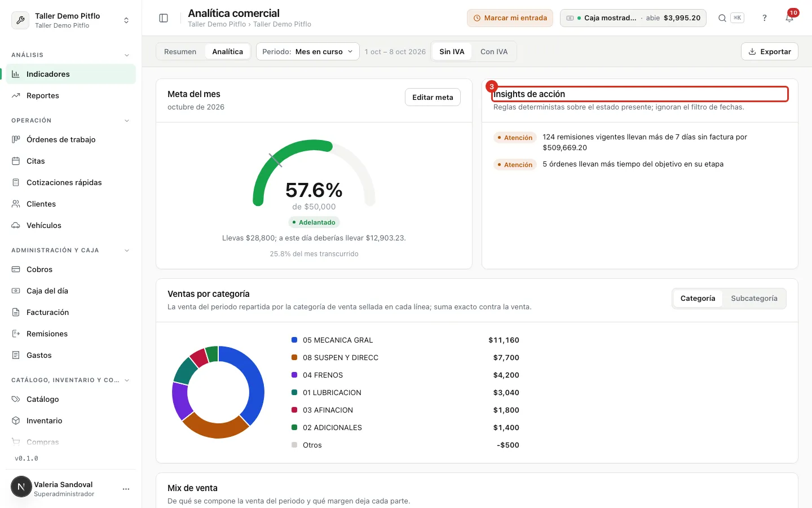812x508 pixels.
Task: Click the Facturación document icon
Action: pyautogui.click(x=16, y=312)
